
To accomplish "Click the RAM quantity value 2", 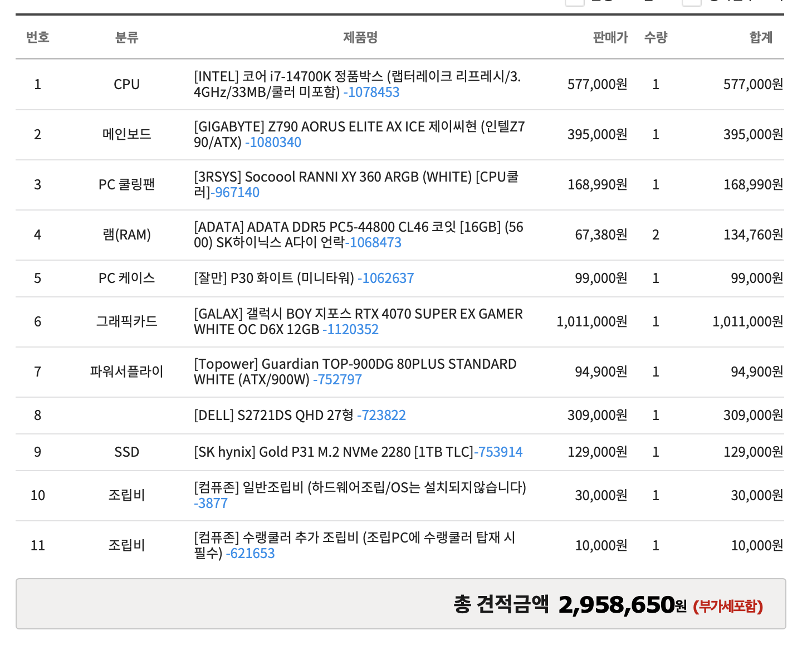I will 656,235.
